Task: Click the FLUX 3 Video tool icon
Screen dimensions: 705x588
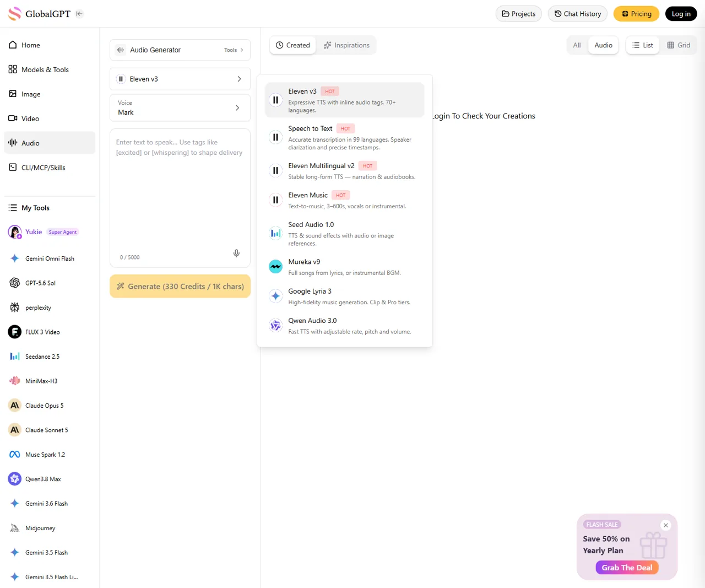Action: [15, 332]
